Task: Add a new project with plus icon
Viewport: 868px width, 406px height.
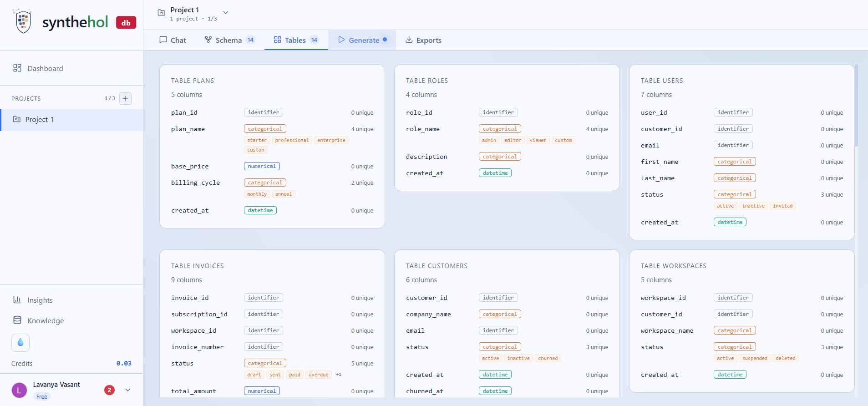Action: click(125, 98)
